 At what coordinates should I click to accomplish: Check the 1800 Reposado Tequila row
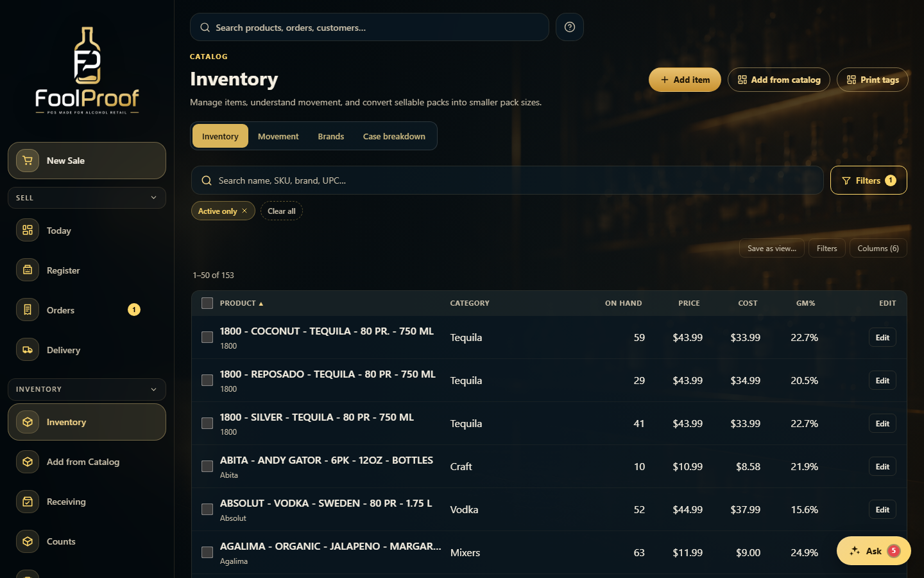point(207,380)
